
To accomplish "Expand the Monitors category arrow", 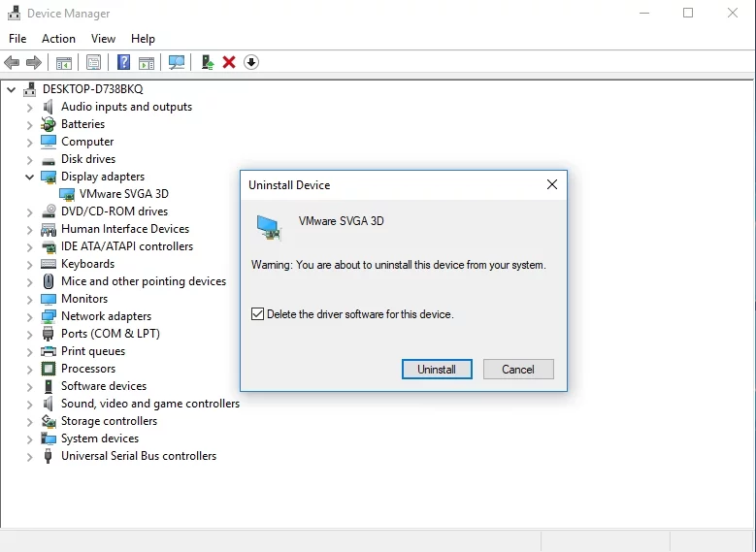I will point(29,300).
